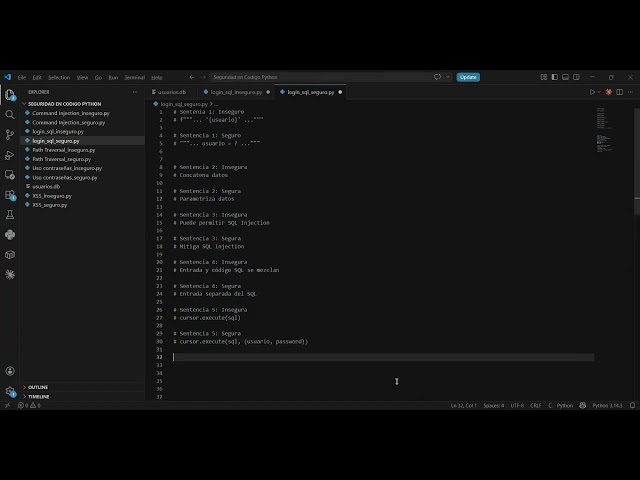Open Path Traversal_inseguro.py file
The height and width of the screenshot is (480, 640).
click(x=64, y=150)
